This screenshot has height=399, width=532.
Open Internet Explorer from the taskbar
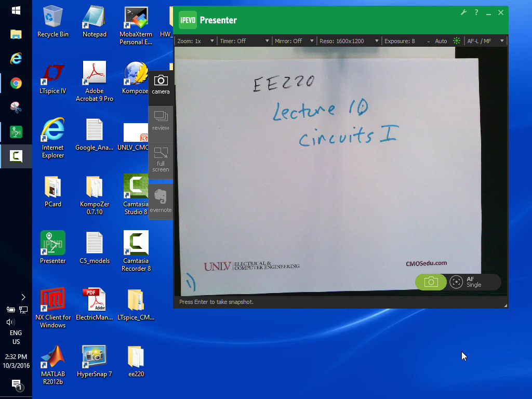[x=16, y=59]
